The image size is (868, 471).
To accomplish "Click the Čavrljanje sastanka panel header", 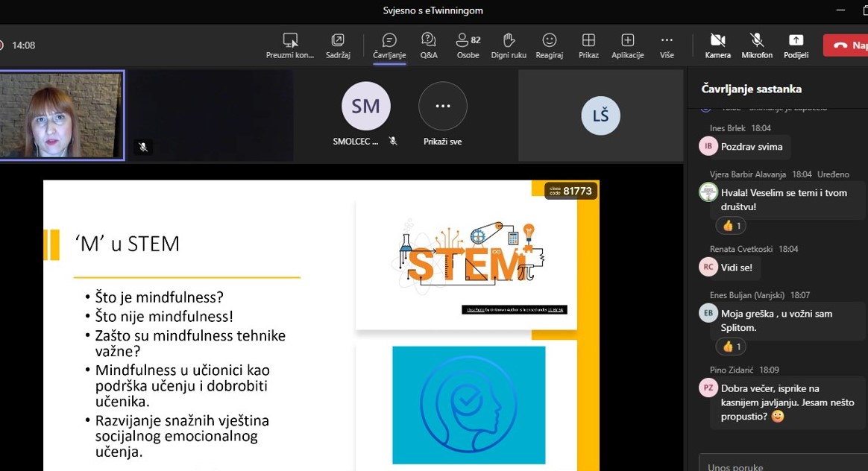I will [x=750, y=88].
